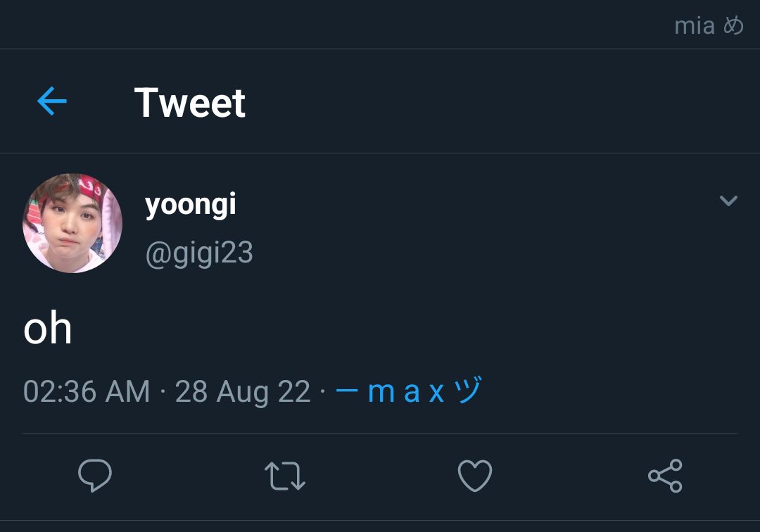Image resolution: width=760 pixels, height=532 pixels.
Task: Click the dot separator after 28 Aug 22
Action: click(x=323, y=391)
